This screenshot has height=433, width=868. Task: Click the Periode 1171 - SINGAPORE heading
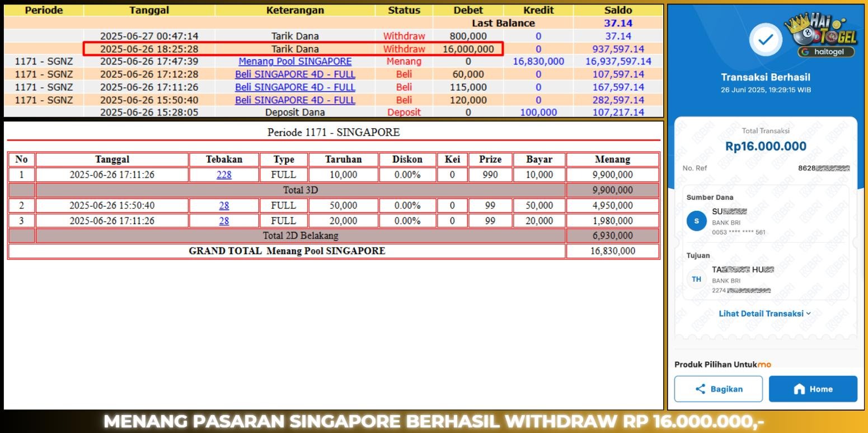tap(334, 133)
